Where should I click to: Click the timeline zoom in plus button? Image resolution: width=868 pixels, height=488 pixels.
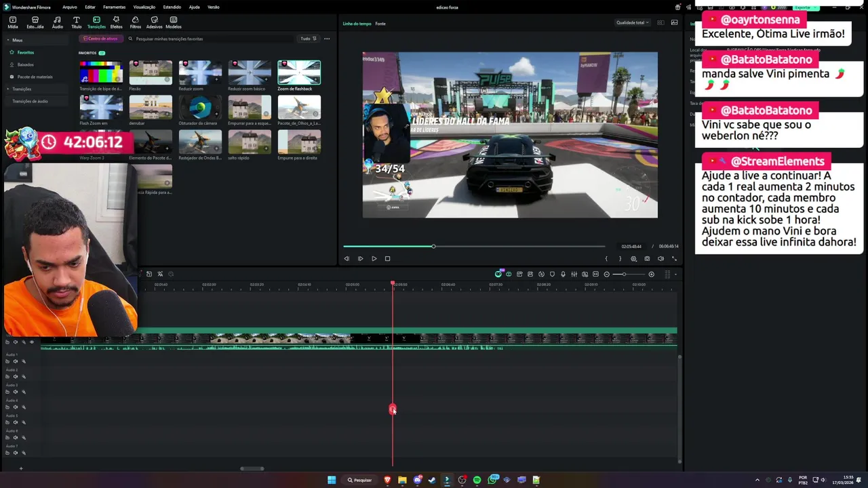point(651,274)
